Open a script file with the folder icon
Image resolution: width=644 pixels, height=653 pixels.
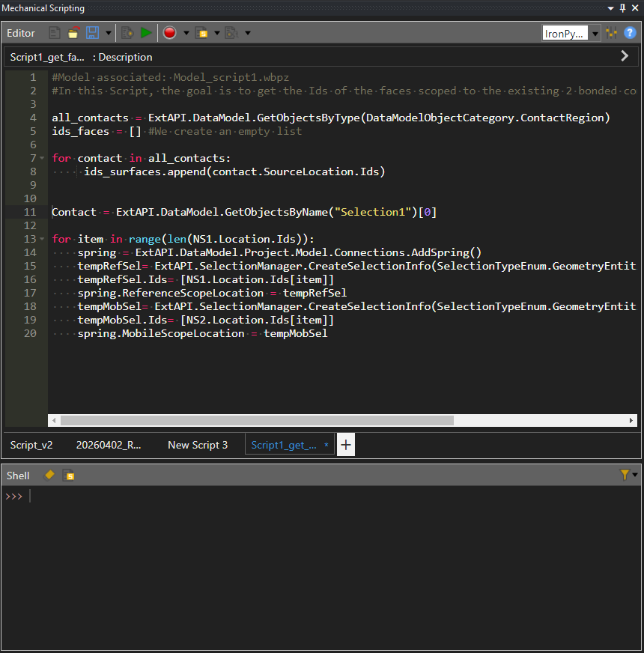73,33
